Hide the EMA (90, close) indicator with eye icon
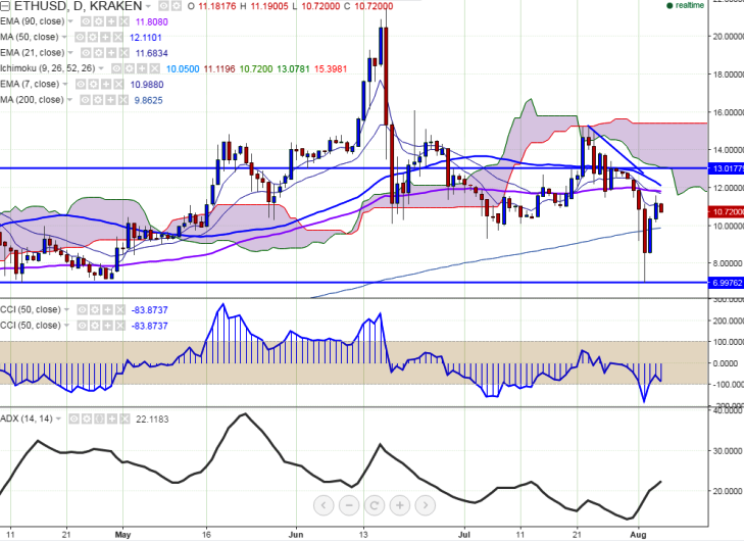Image resolution: width=744 pixels, height=541 pixels. click(x=86, y=22)
